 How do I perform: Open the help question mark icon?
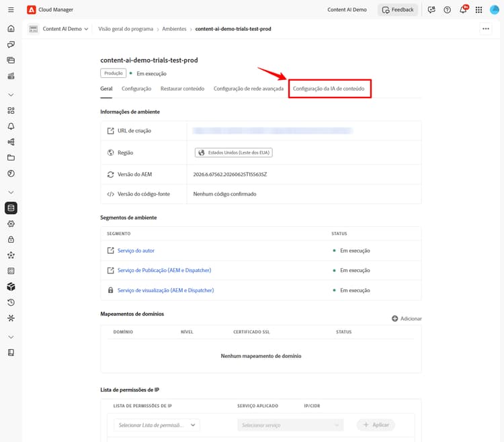click(x=447, y=9)
